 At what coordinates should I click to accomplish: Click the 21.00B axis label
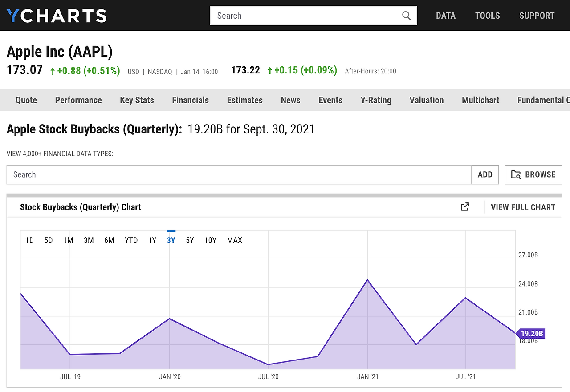(528, 312)
